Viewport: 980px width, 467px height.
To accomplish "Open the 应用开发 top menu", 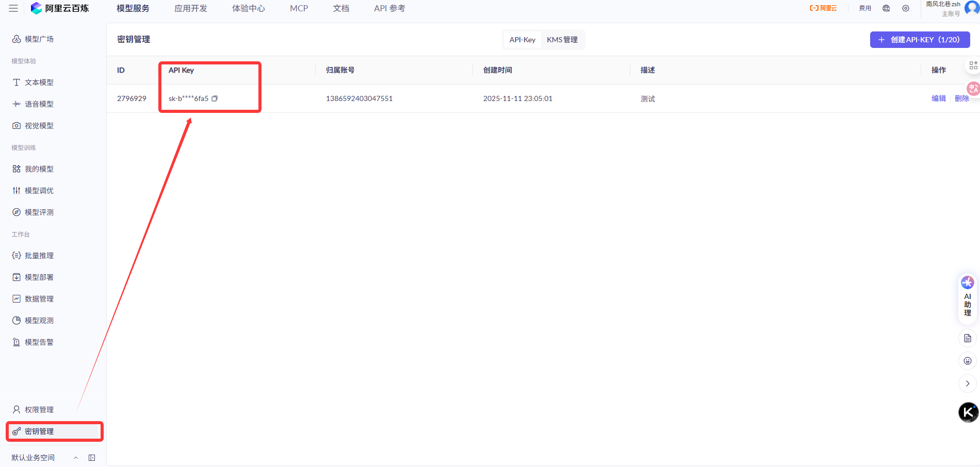I will [191, 8].
